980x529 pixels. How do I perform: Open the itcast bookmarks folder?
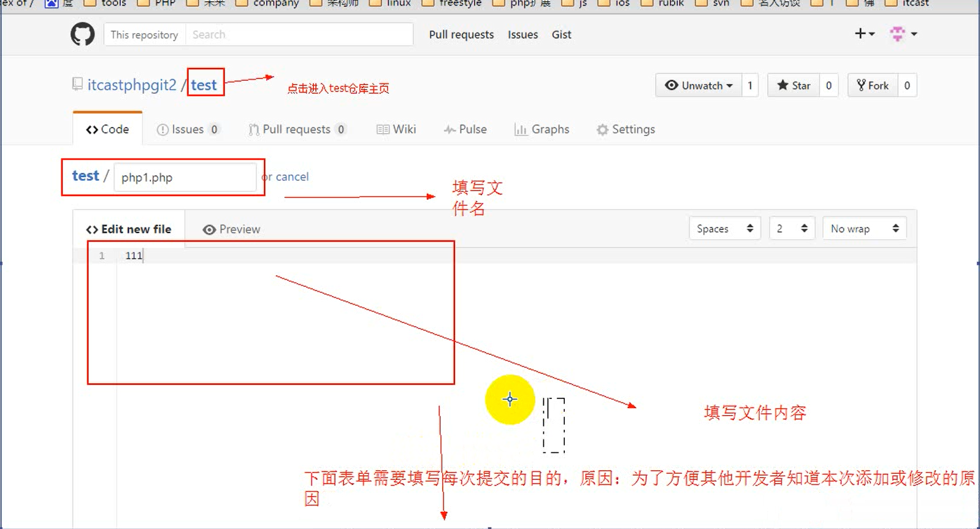[x=907, y=3]
